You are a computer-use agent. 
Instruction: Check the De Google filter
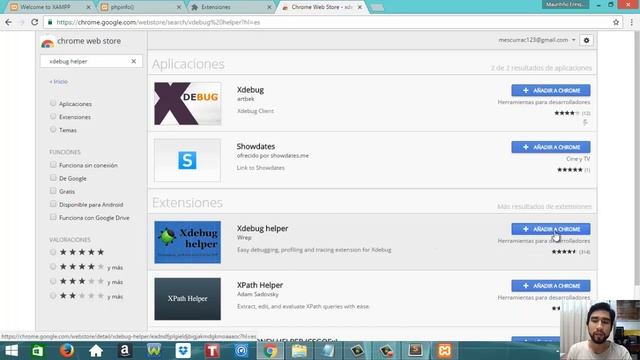coord(53,178)
